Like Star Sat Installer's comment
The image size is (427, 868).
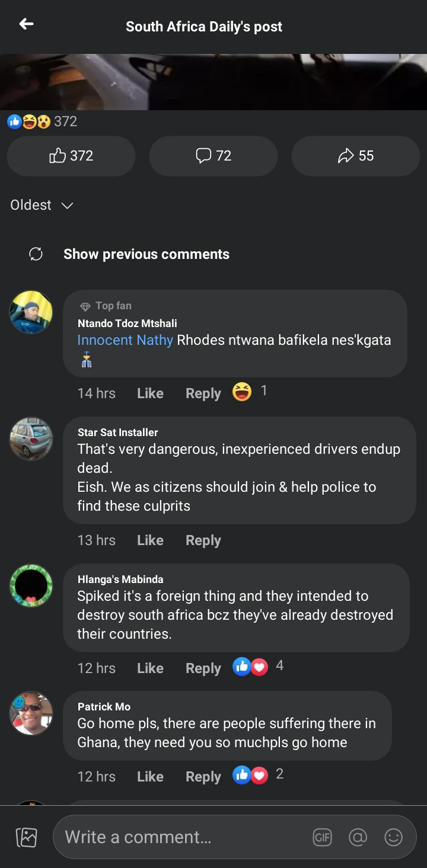coord(150,540)
